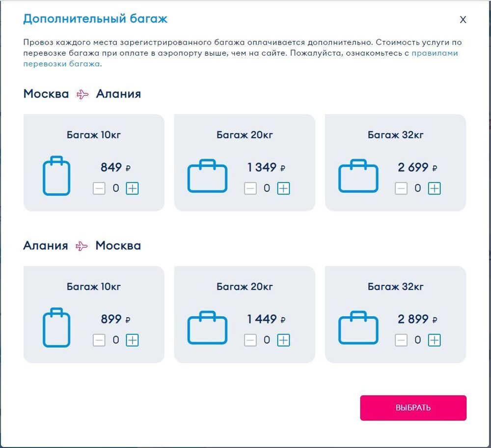Add a 32kg bag for Москва–Алания
The image size is (491, 448).
pos(435,188)
